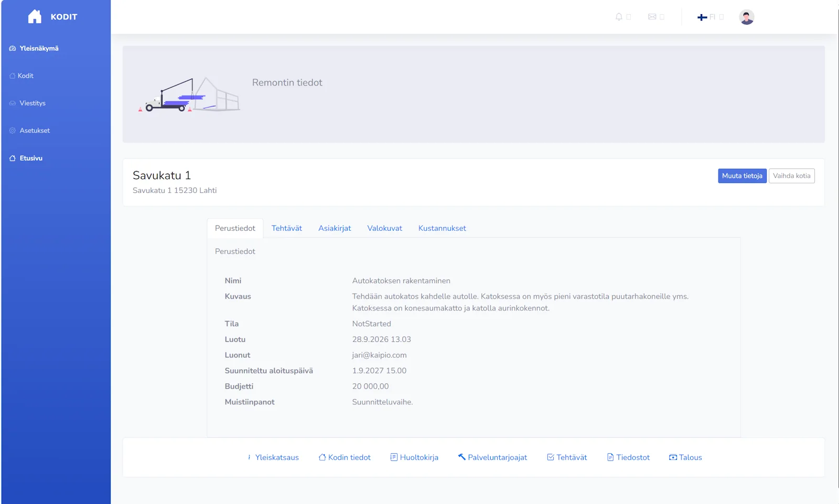Switch to the Tehtävät tab

[287, 228]
